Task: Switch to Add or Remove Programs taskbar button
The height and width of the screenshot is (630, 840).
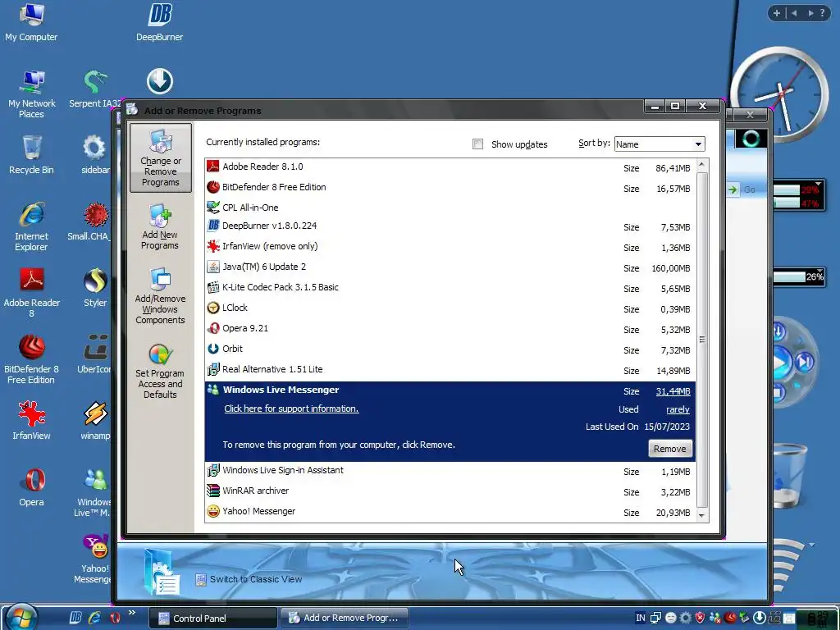Action: pos(344,619)
